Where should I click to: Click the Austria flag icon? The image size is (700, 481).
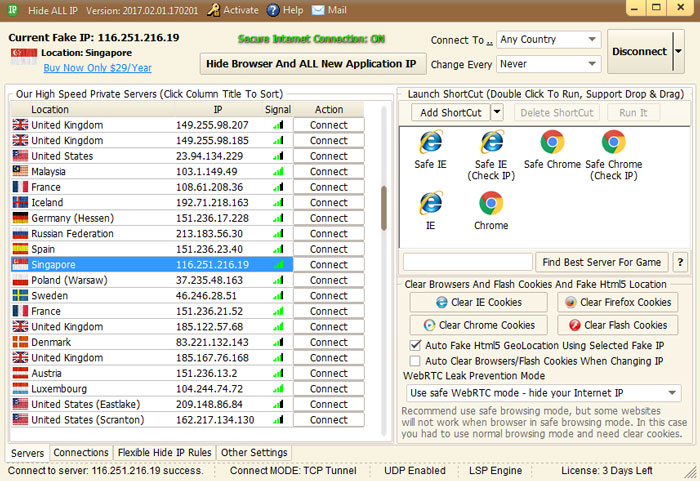pos(20,373)
